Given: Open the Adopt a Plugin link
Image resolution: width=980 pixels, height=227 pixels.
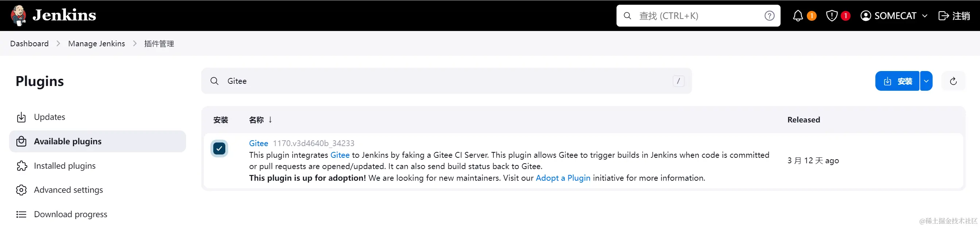Looking at the screenshot, I should 563,178.
